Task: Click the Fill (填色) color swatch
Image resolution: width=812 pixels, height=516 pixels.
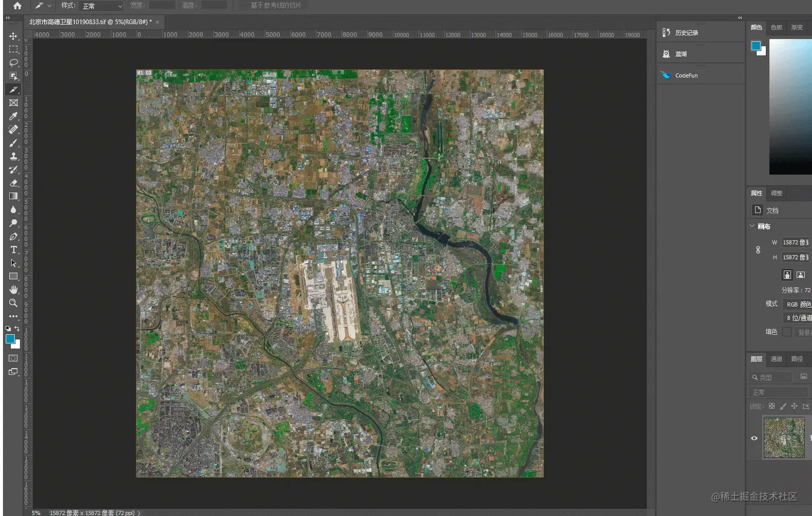Action: 787,332
